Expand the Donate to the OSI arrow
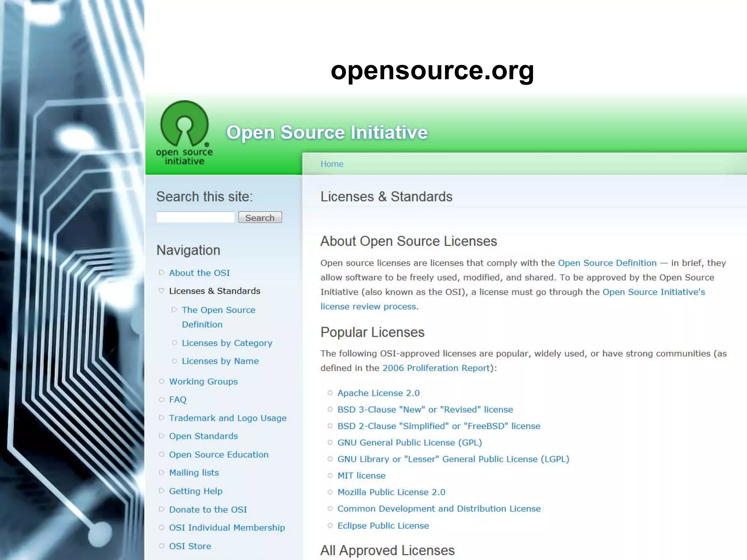Viewport: 747px width, 560px height. [x=162, y=509]
